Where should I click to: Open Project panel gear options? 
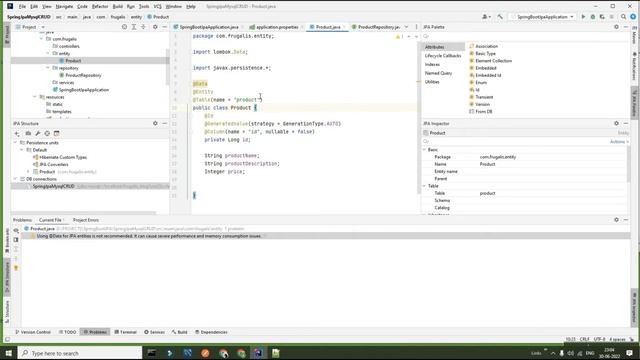[x=155, y=27]
